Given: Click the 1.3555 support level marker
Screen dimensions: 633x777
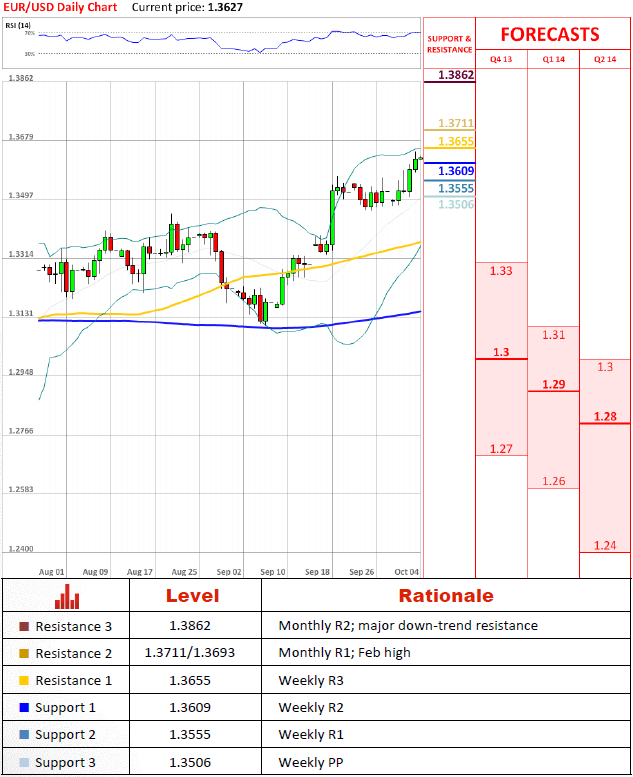Looking at the screenshot, I should pyautogui.click(x=456, y=188).
